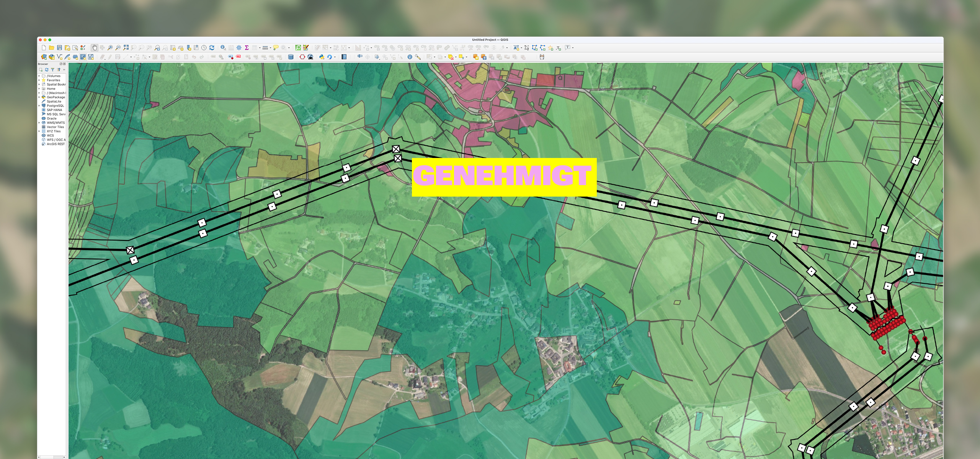Click SpatiaLite browser tree item
The height and width of the screenshot is (459, 980).
click(55, 102)
